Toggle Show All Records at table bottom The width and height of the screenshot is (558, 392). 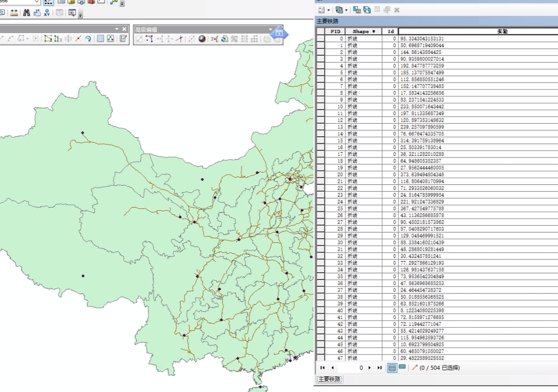click(x=392, y=368)
